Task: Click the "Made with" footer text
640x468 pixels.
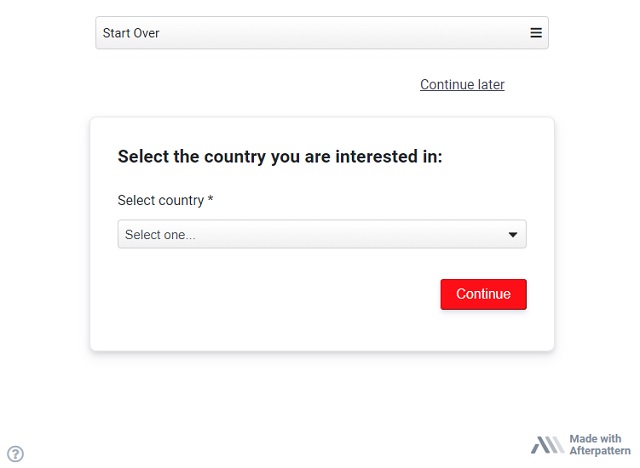Action: click(x=595, y=439)
